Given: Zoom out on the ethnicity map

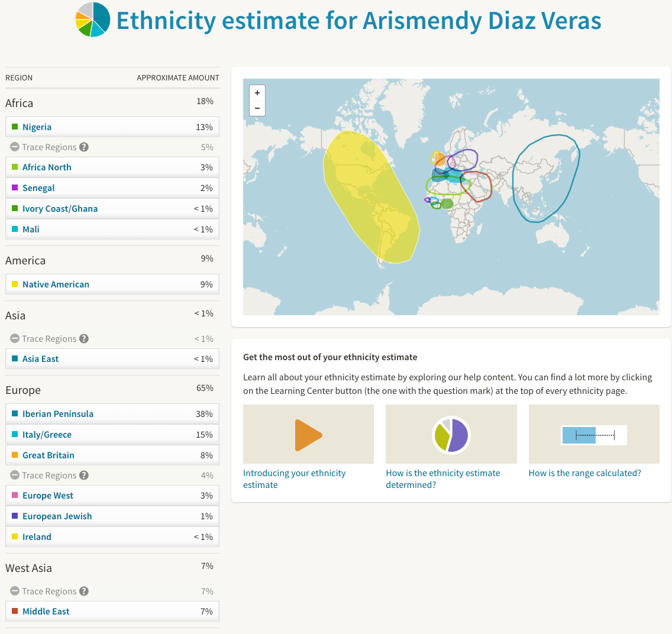Looking at the screenshot, I should point(257,108).
